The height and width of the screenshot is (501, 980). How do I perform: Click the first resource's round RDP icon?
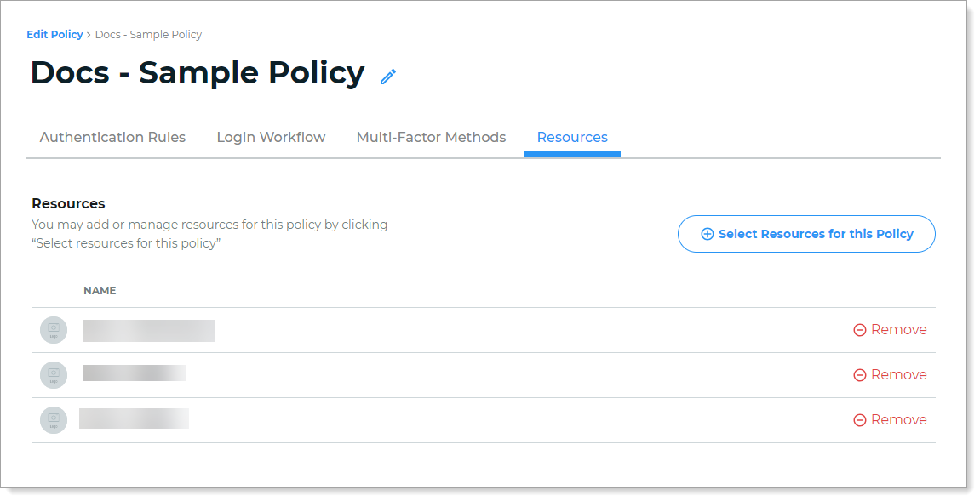pyautogui.click(x=54, y=330)
